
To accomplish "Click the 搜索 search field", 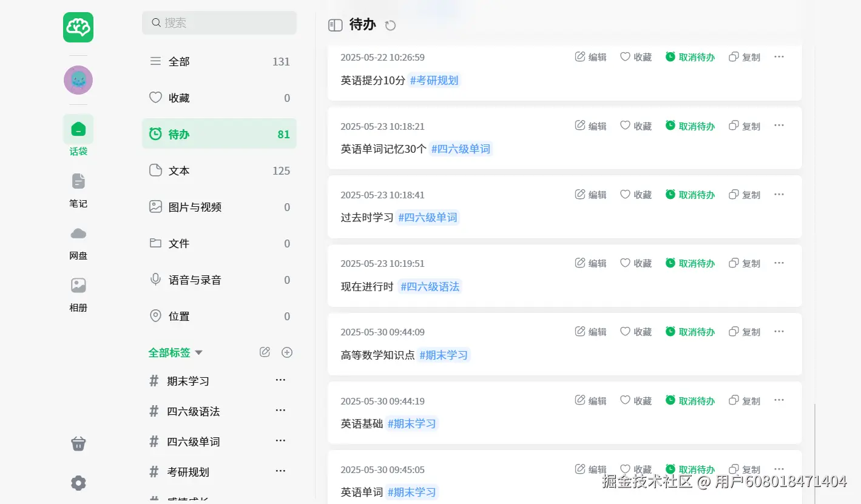I will [x=219, y=23].
